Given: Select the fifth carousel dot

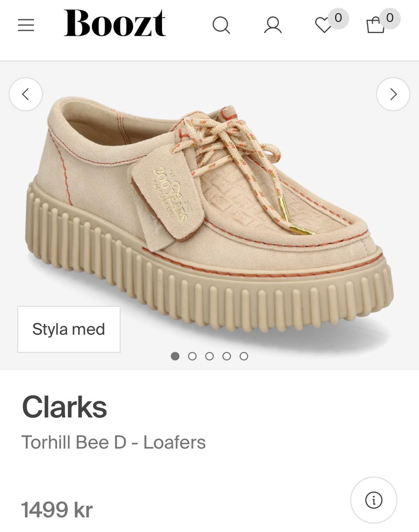Looking at the screenshot, I should (244, 356).
